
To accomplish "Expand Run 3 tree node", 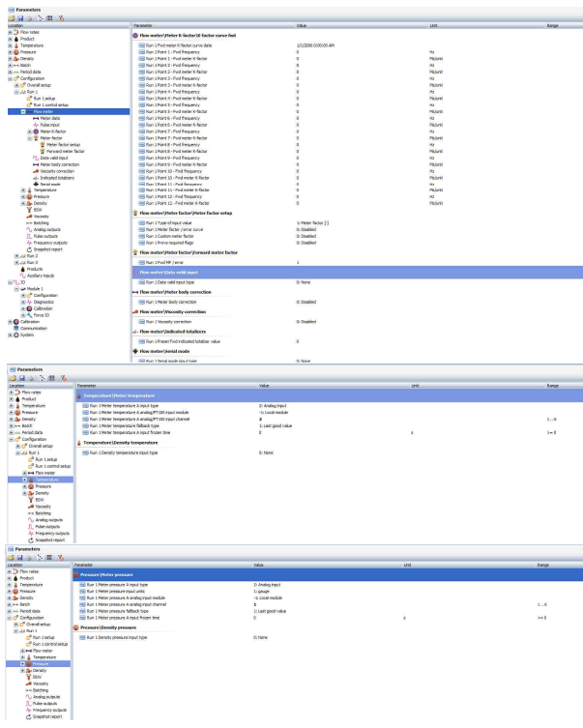I will [16, 262].
